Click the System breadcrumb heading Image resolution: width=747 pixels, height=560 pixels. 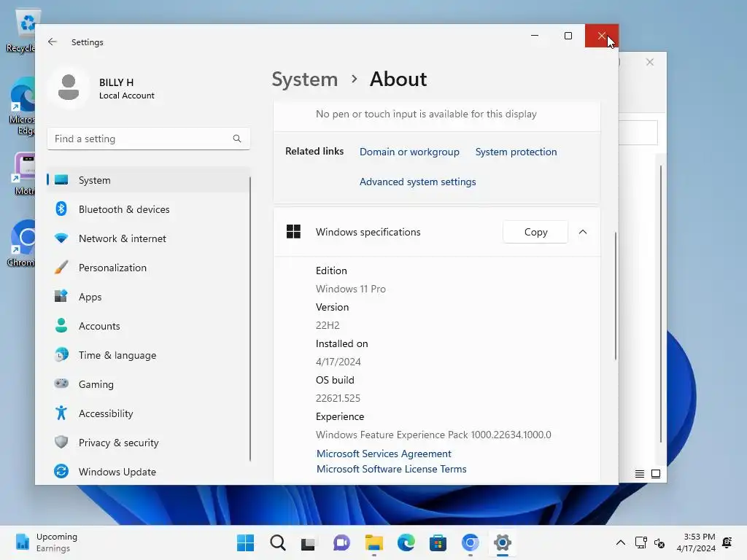304,79
